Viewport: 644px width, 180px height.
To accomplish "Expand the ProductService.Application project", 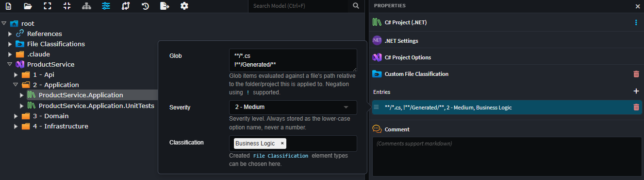I will click(21, 95).
